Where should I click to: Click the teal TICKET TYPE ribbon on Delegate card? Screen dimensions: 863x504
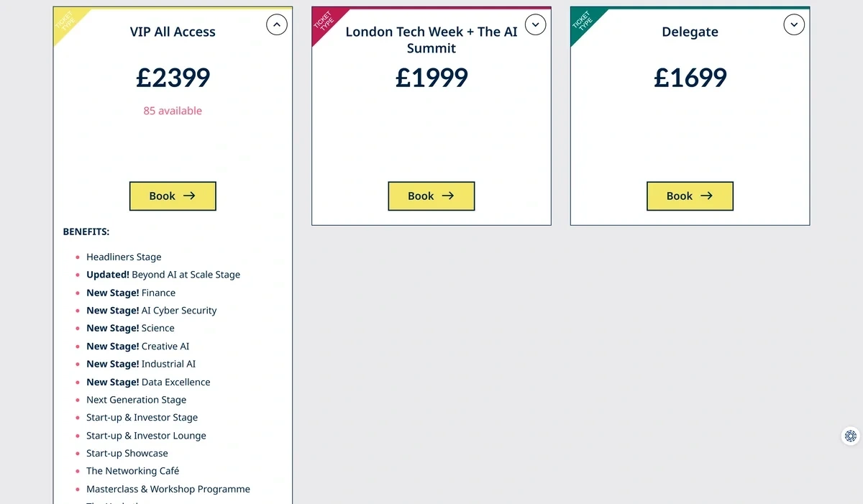coord(584,22)
